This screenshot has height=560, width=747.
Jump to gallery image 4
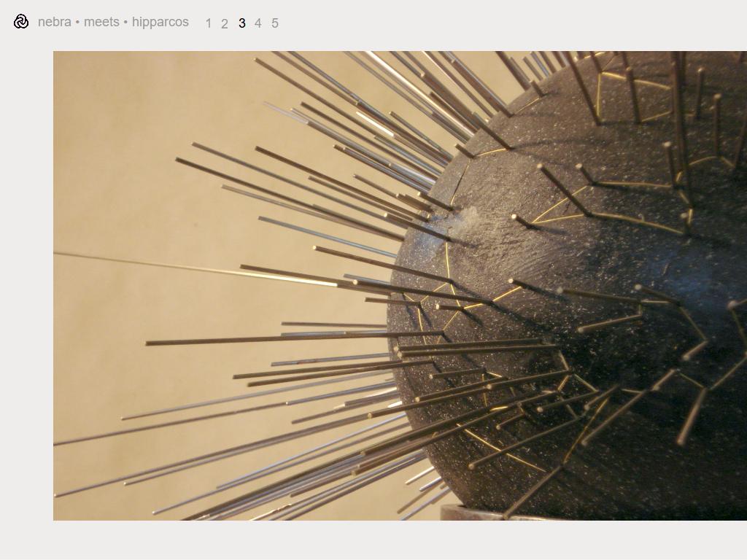(x=258, y=23)
